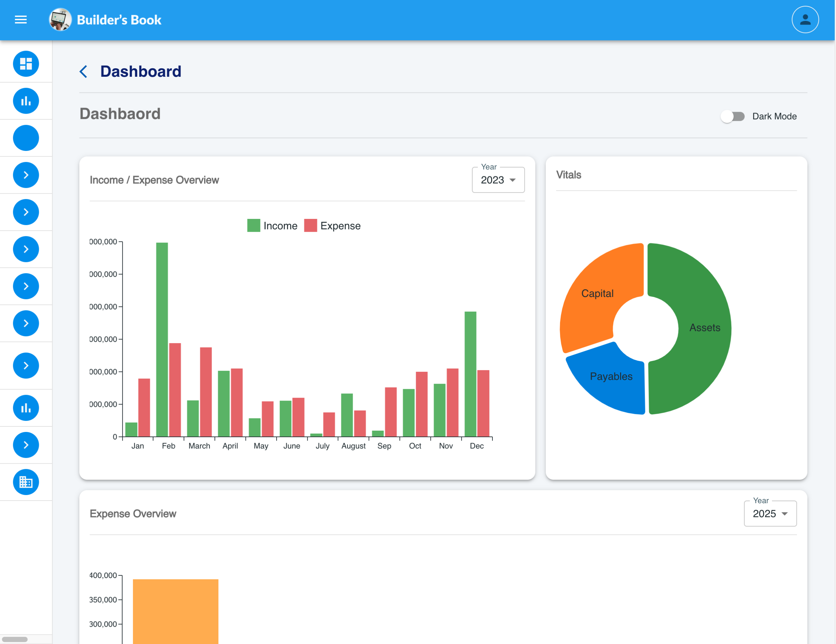Image resolution: width=836 pixels, height=644 pixels.
Task: Click the top bar-chart sidebar icon
Action: pos(26,101)
